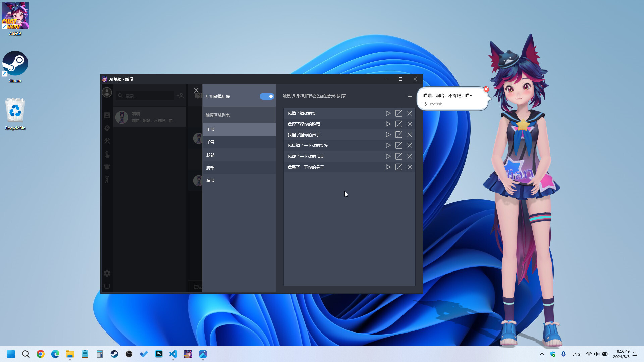This screenshot has width=644, height=362.
Task: Play the prompt 我摸了摸你的头
Action: tap(388, 113)
